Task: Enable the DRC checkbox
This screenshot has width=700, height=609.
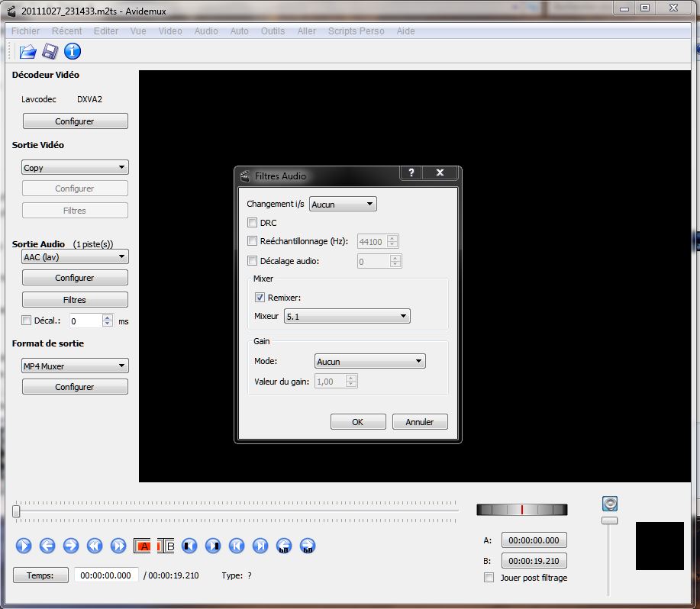Action: pos(253,223)
